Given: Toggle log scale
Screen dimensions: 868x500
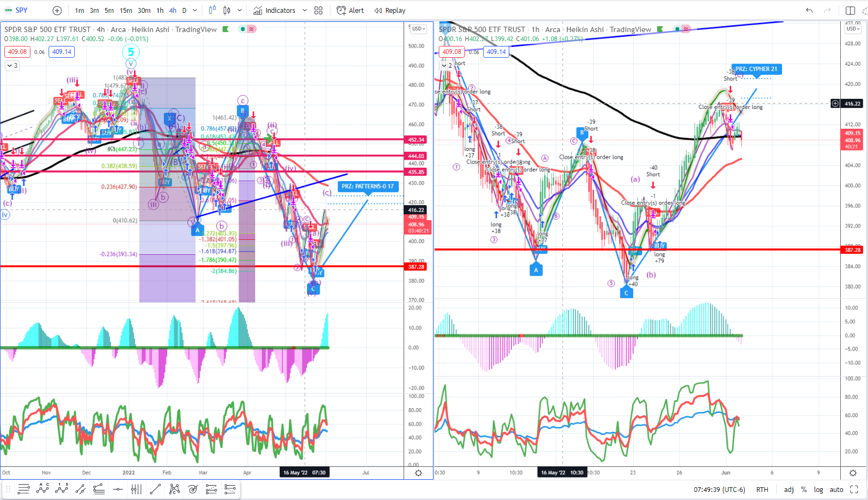Looking at the screenshot, I should tap(818, 489).
